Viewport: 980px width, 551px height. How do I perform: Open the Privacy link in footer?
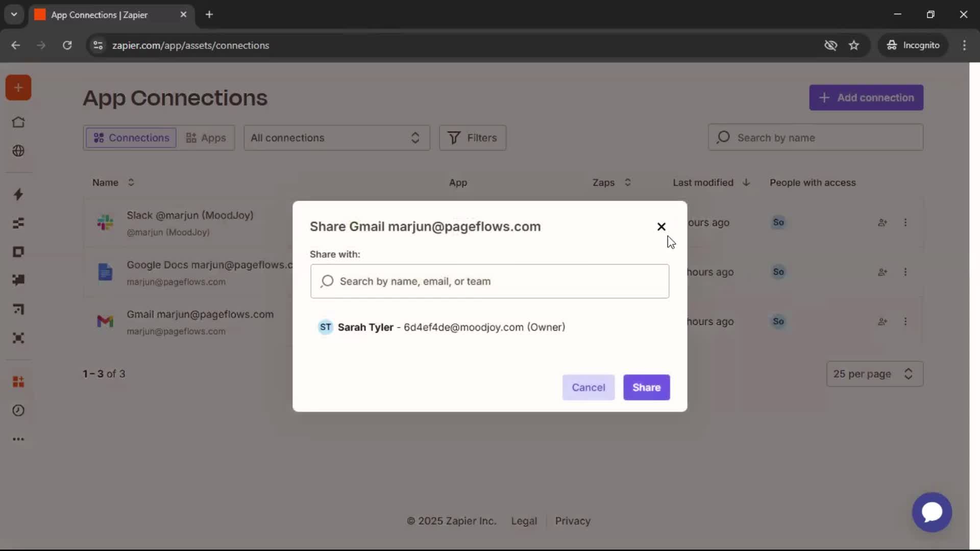(573, 521)
